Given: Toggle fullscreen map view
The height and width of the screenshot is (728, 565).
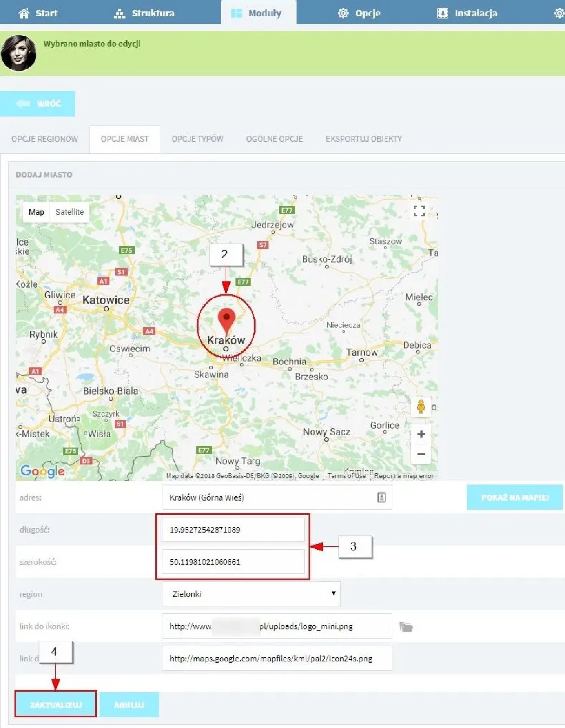Looking at the screenshot, I should coord(419,211).
